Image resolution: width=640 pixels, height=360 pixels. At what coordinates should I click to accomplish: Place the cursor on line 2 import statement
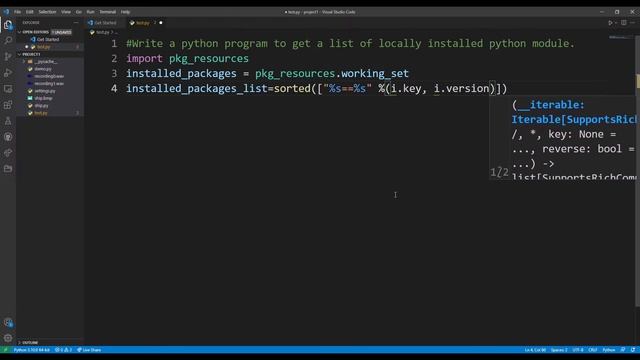187,58
